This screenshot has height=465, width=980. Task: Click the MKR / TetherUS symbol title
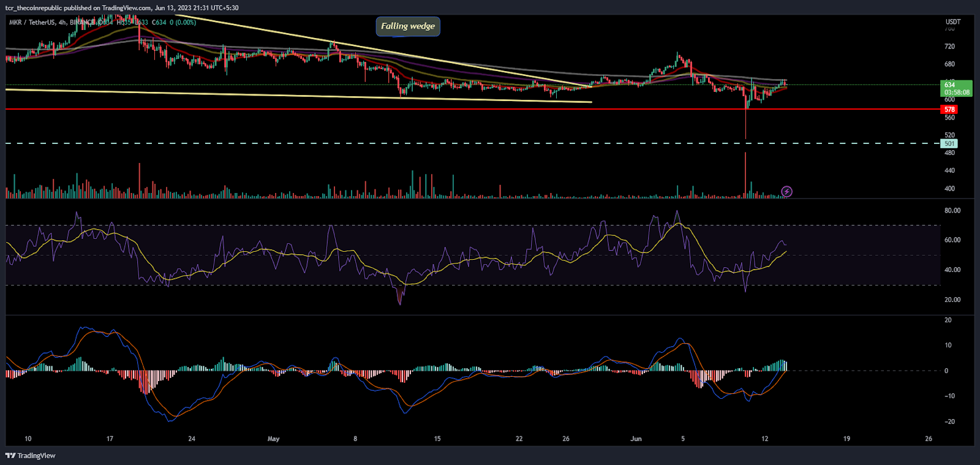(x=32, y=23)
